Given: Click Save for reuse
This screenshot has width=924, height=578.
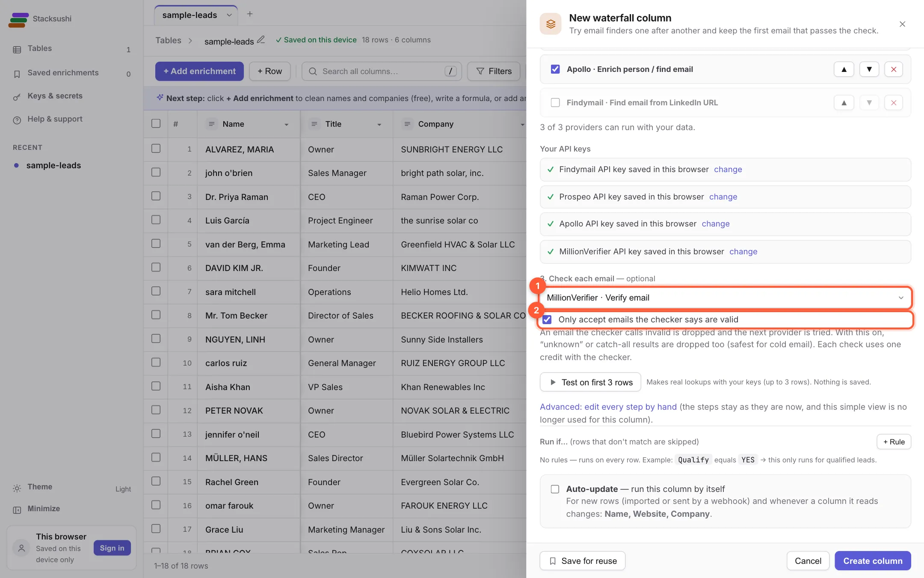Looking at the screenshot, I should click(582, 561).
